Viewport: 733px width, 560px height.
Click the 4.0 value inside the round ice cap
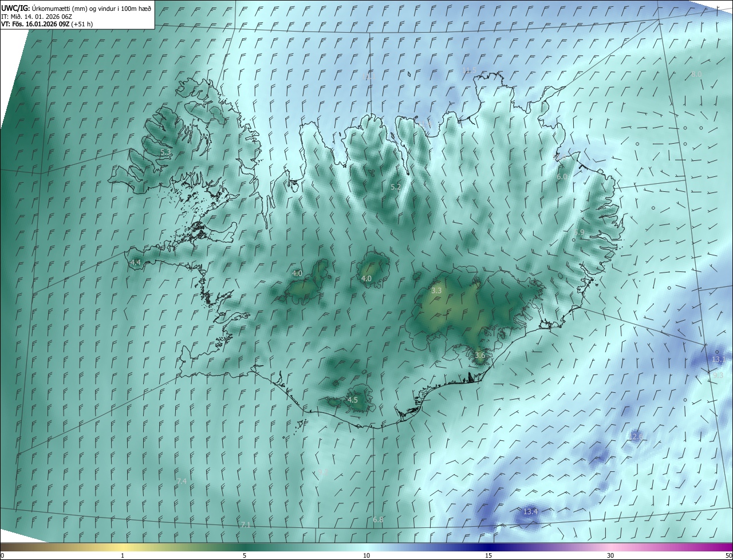[x=366, y=279]
